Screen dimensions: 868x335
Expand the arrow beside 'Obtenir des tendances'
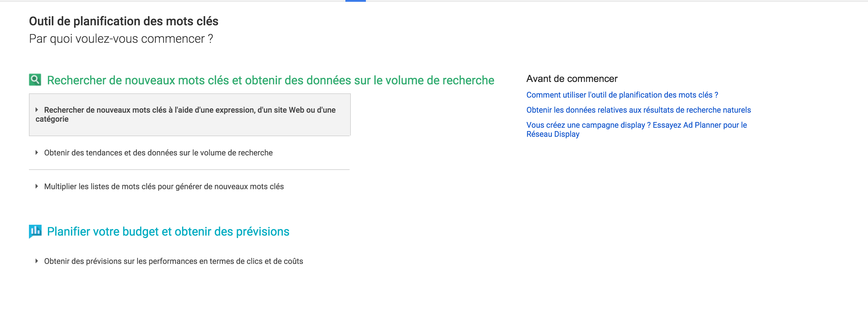pos(37,152)
